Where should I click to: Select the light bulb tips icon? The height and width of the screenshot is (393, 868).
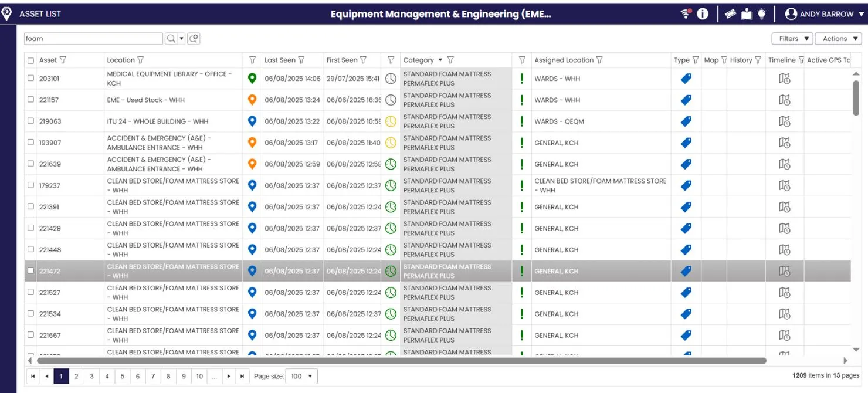tap(761, 12)
